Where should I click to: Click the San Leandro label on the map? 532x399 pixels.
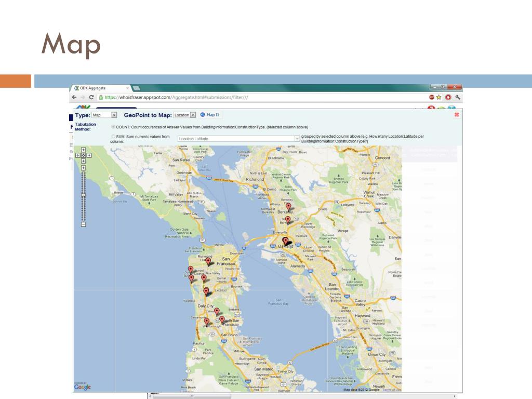point(332,287)
